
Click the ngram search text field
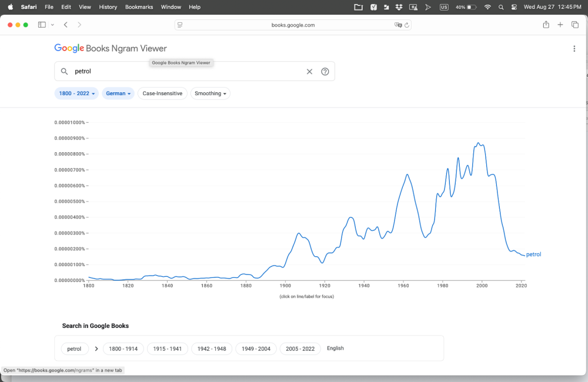click(188, 72)
